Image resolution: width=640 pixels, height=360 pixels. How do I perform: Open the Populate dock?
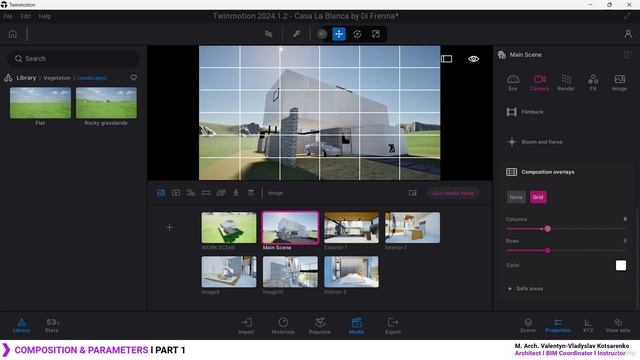click(320, 326)
